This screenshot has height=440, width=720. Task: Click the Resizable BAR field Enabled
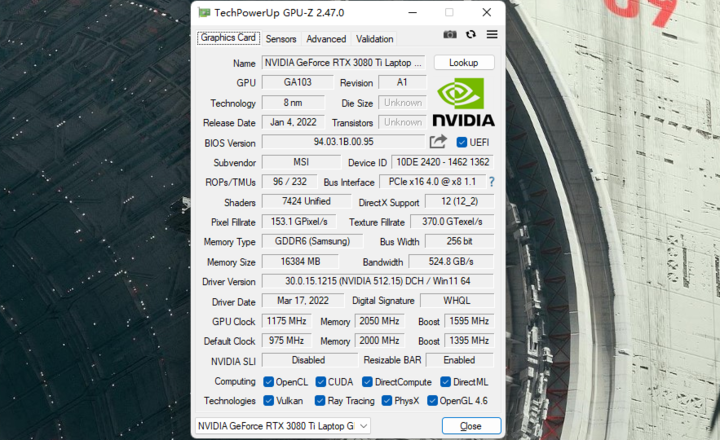click(x=460, y=360)
